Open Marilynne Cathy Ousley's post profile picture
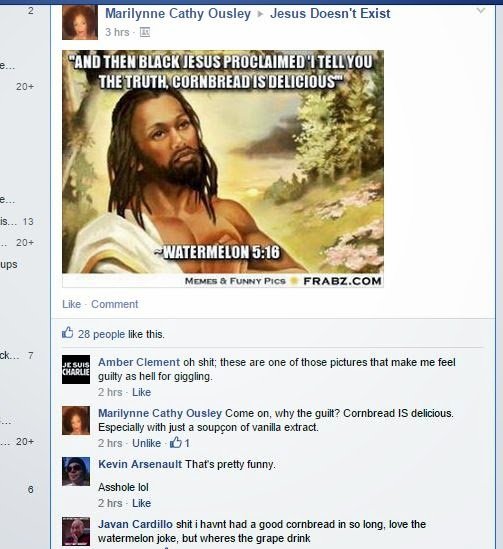The width and height of the screenshot is (503, 549). [80, 22]
